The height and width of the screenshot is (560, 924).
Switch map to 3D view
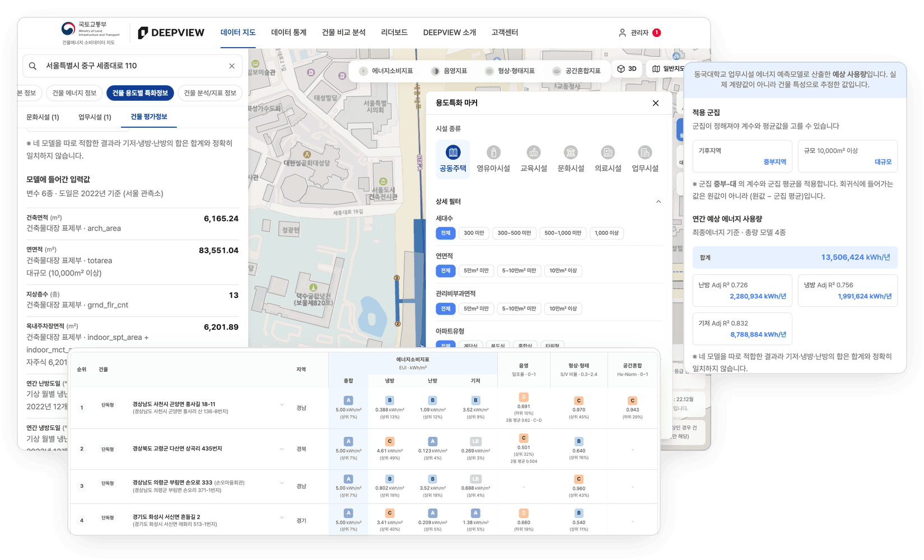click(x=627, y=69)
